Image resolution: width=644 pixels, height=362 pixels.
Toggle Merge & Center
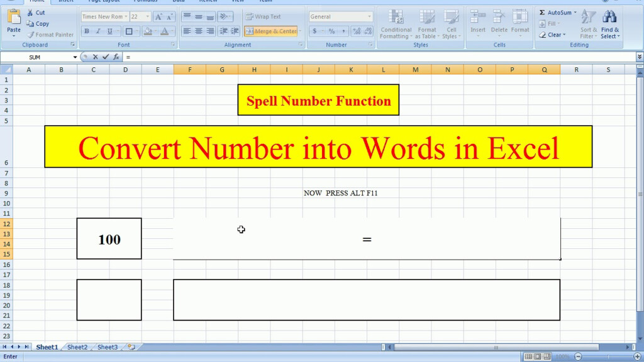270,31
